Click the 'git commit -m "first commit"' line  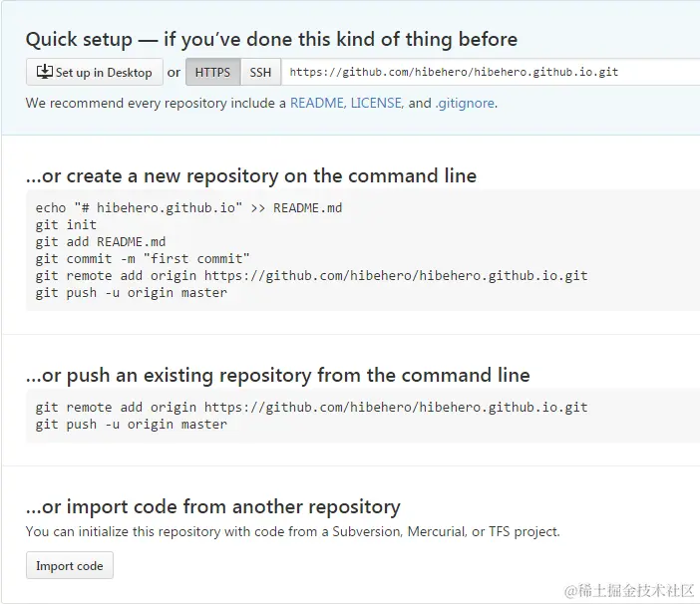point(143,259)
